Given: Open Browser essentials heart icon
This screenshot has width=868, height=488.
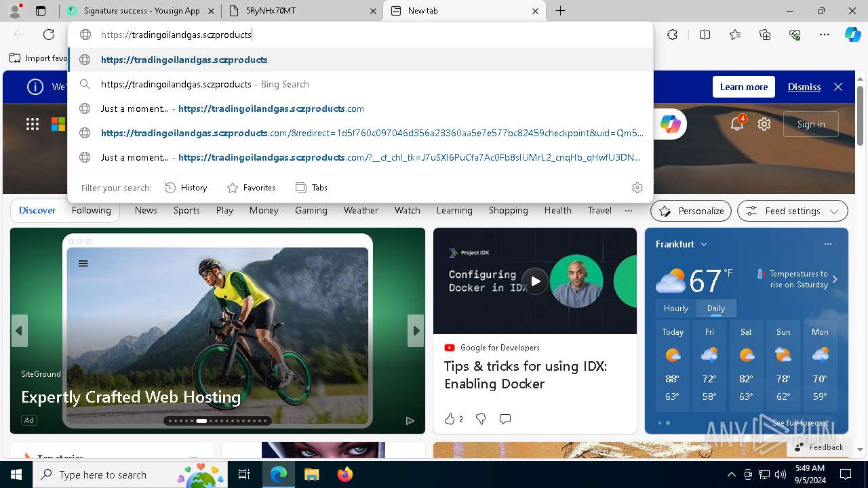Looking at the screenshot, I should tap(795, 35).
